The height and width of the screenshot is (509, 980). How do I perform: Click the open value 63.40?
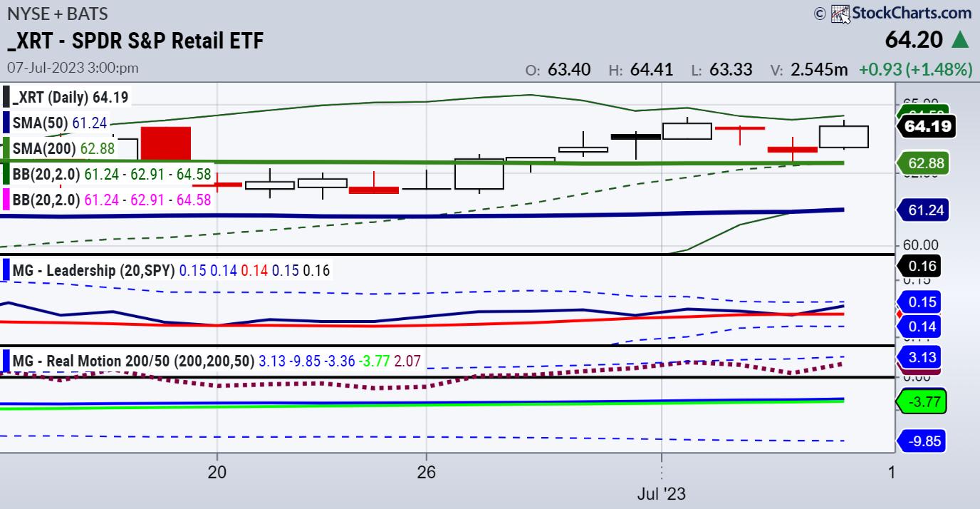[x=568, y=70]
